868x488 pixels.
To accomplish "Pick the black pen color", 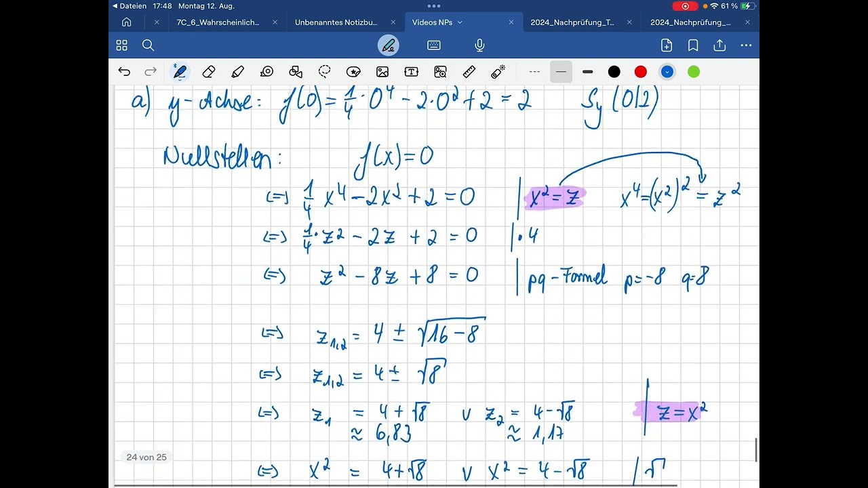I will 614,72.
